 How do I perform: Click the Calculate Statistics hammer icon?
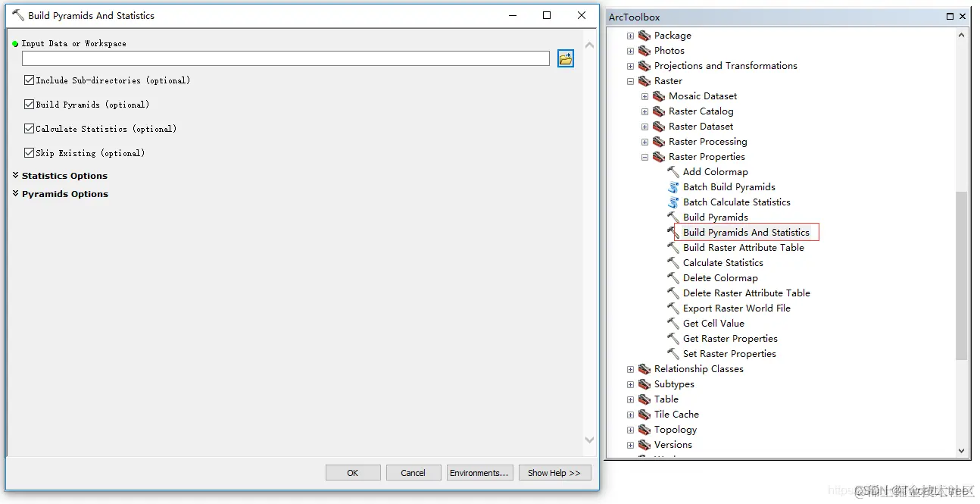pyautogui.click(x=673, y=263)
